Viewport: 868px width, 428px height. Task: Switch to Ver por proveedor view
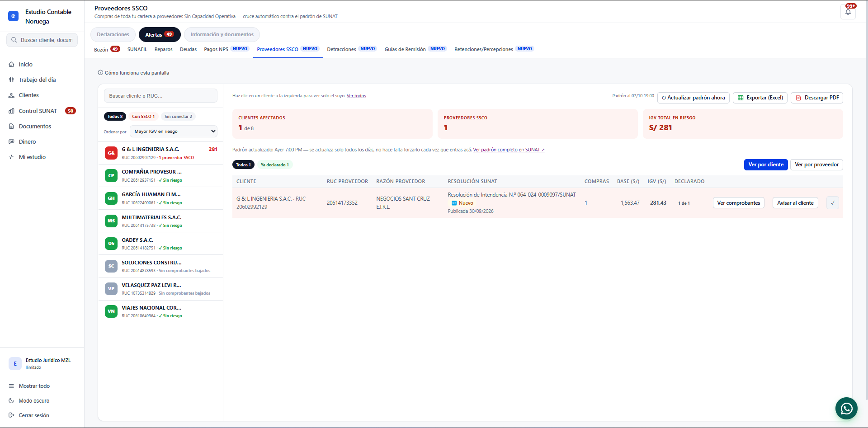816,165
